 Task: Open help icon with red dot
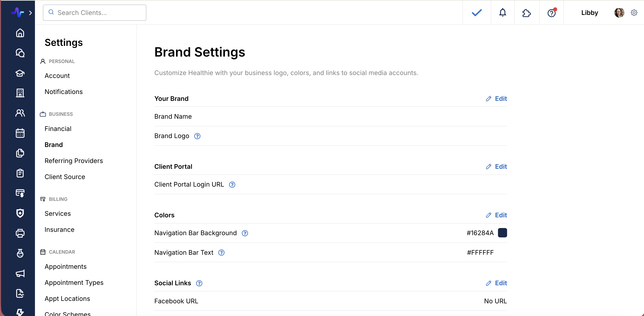[551, 13]
